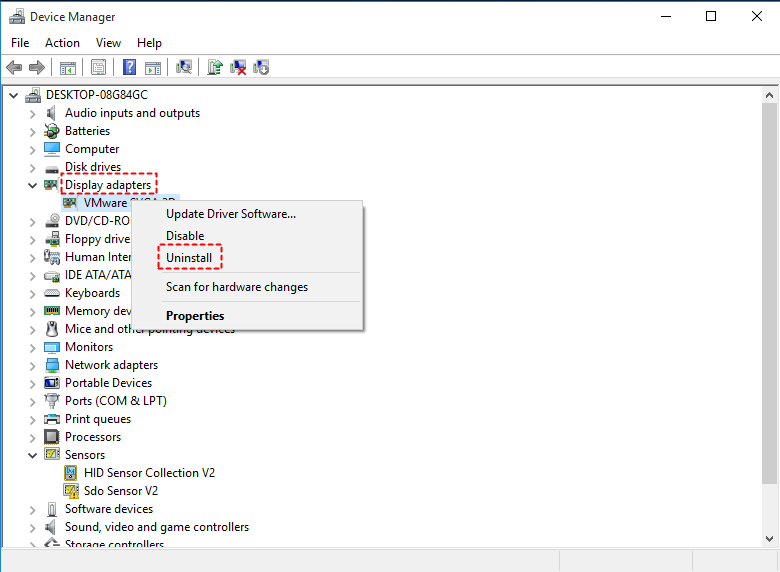Select the Sdo Sensor V2 device
Image resolution: width=780 pixels, height=572 pixels.
(x=120, y=491)
